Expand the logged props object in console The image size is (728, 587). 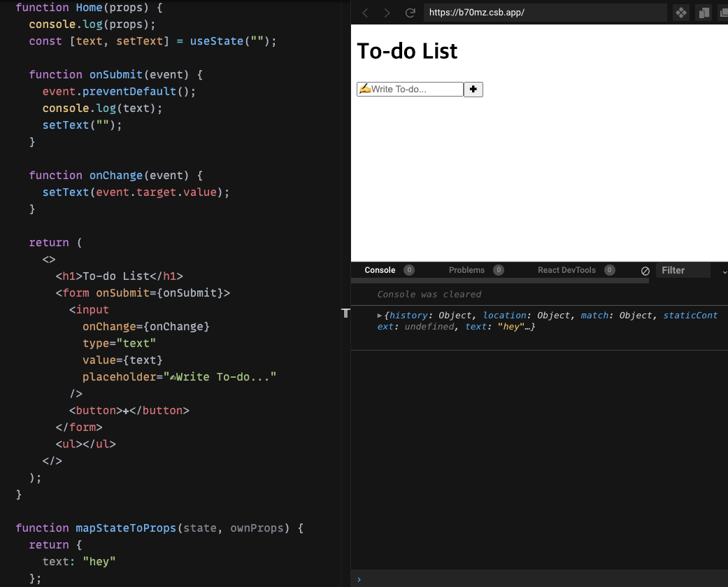pos(379,316)
